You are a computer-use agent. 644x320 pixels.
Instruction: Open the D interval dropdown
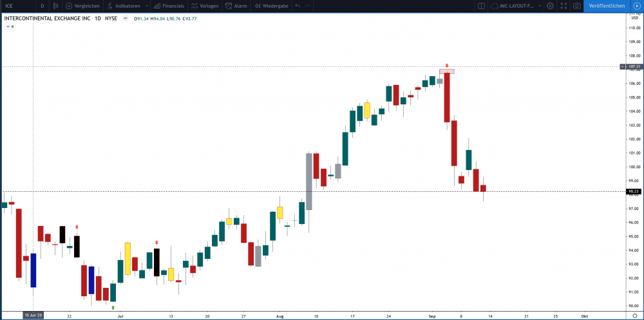43,6
